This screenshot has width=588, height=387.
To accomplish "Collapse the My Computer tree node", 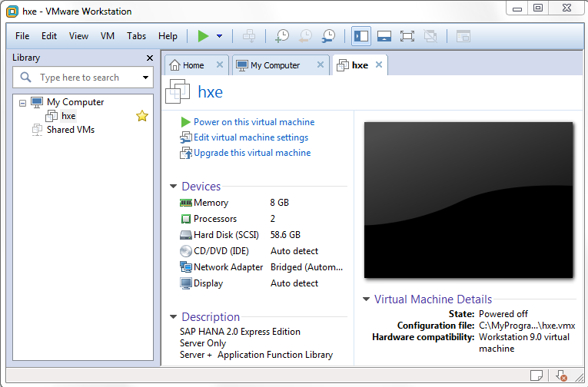I will [x=22, y=103].
